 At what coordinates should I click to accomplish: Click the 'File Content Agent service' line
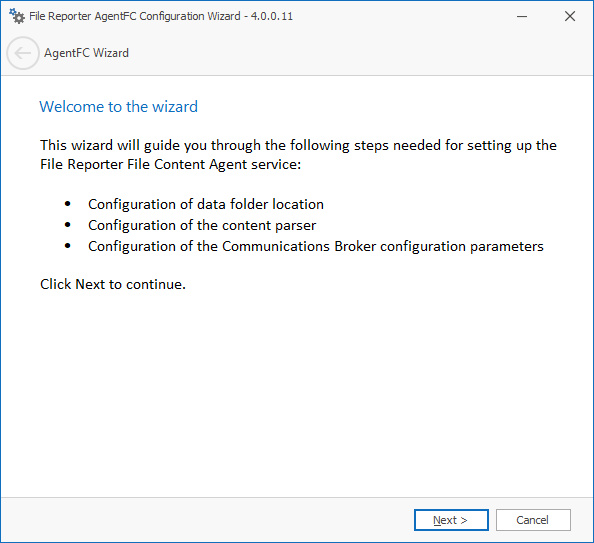click(170, 164)
